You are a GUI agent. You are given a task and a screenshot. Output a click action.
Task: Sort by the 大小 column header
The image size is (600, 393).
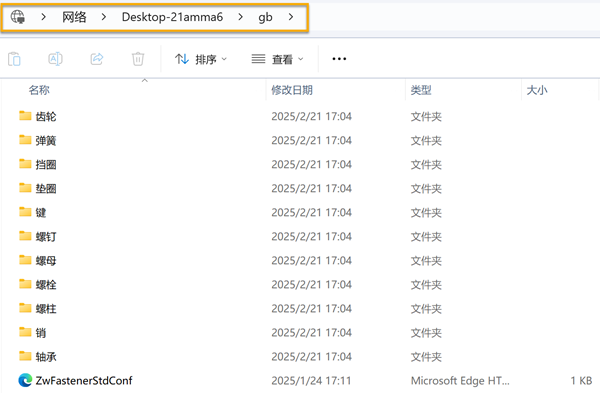[537, 90]
